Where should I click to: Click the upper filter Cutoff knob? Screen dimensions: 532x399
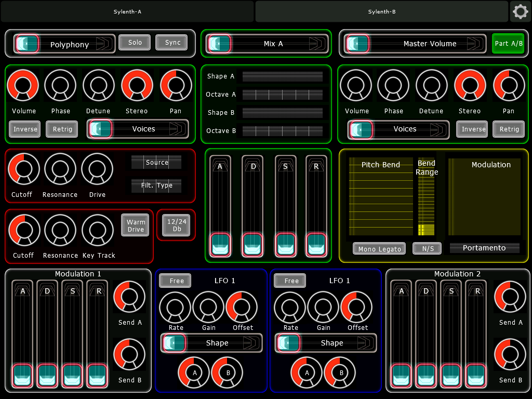24,169
